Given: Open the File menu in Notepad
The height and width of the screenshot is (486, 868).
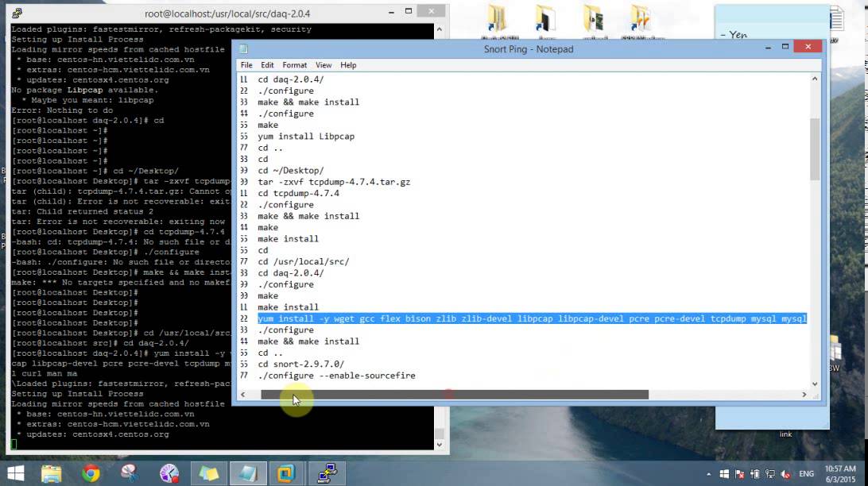Looking at the screenshot, I should click(x=246, y=65).
